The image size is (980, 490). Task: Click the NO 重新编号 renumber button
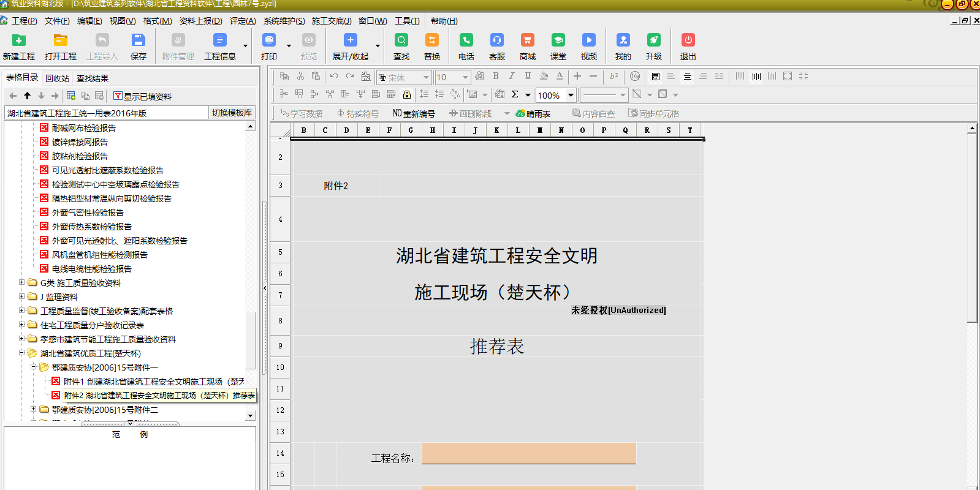(x=414, y=113)
